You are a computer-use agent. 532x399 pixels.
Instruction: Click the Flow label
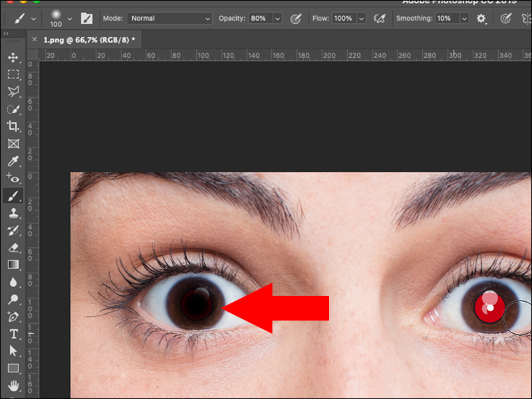321,19
